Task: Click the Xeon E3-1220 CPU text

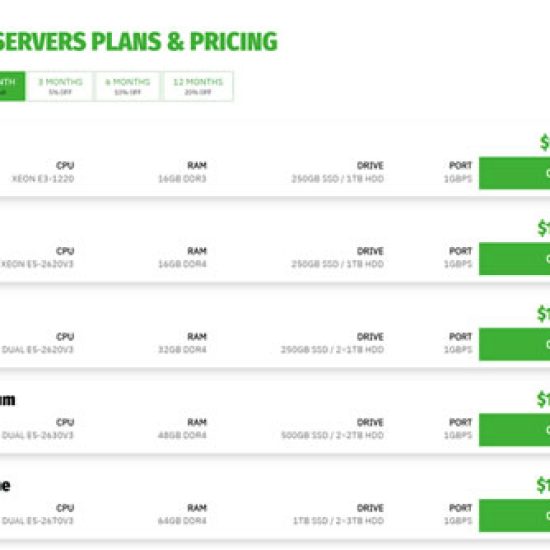Action: click(x=43, y=179)
